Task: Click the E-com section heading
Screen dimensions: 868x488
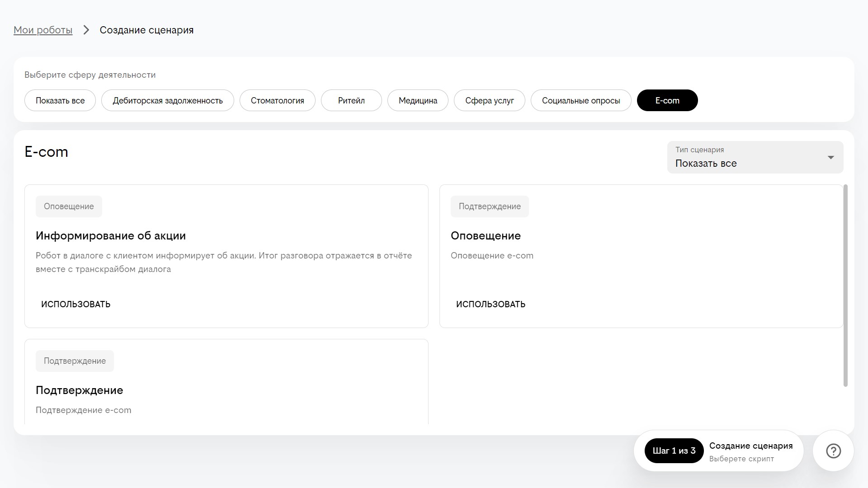Action: (x=46, y=152)
